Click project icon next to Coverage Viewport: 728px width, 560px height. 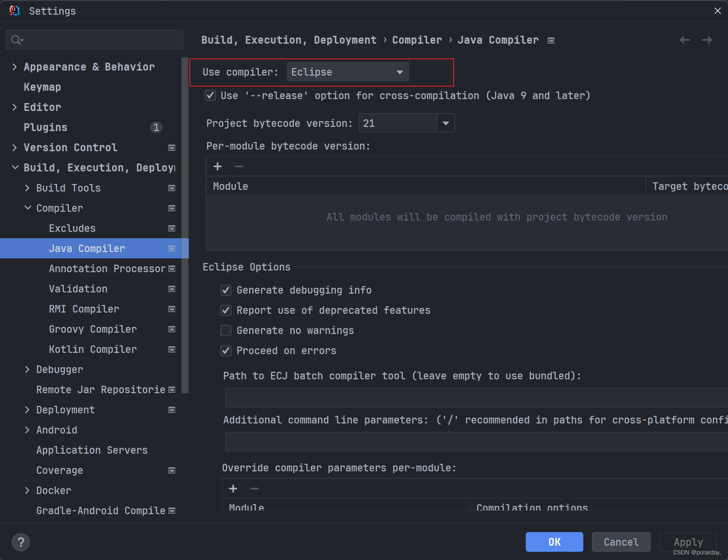pos(172,470)
